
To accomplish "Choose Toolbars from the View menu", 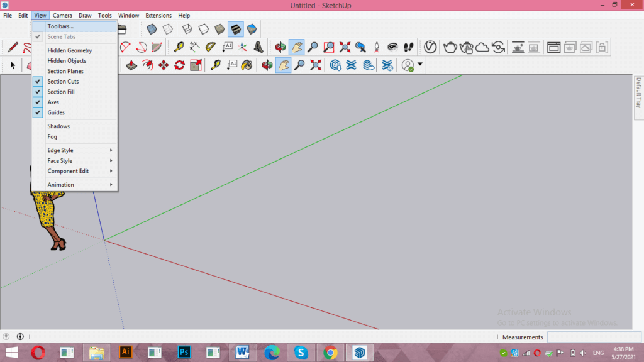I will [x=61, y=27].
